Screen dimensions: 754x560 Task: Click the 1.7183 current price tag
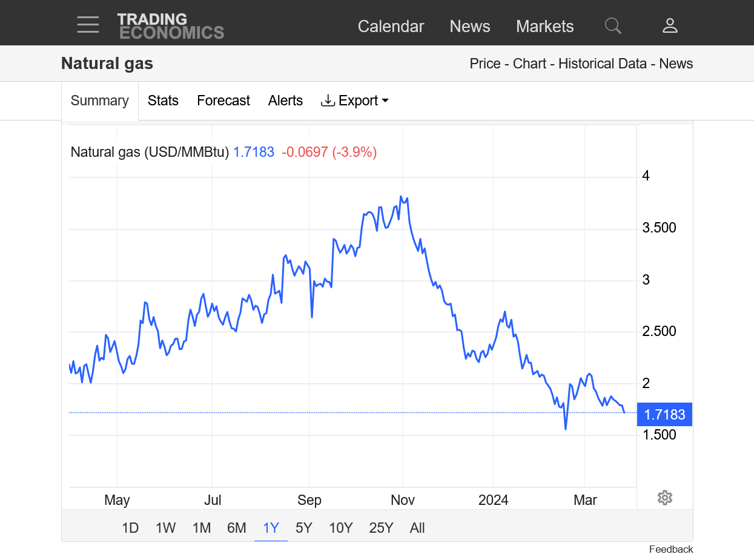[664, 415]
